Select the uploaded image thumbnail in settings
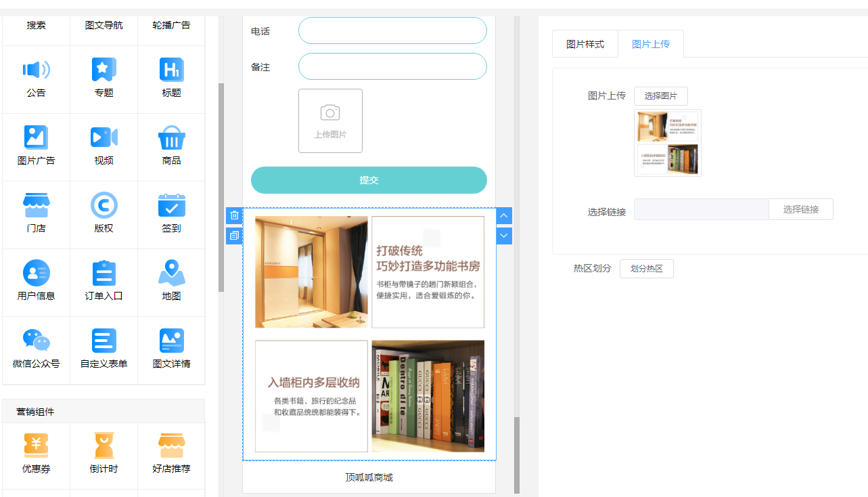Screen dimensions: 868x497 coord(668,143)
